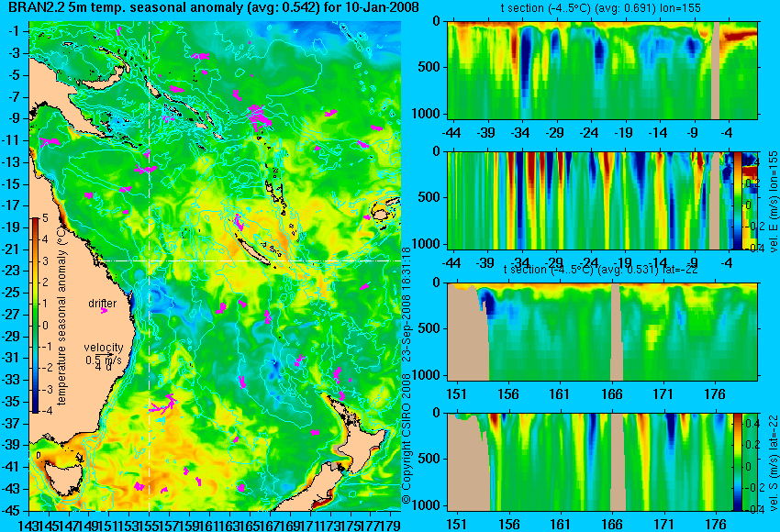
Task: Click the t section lat=-22 title
Action: (x=600, y=270)
